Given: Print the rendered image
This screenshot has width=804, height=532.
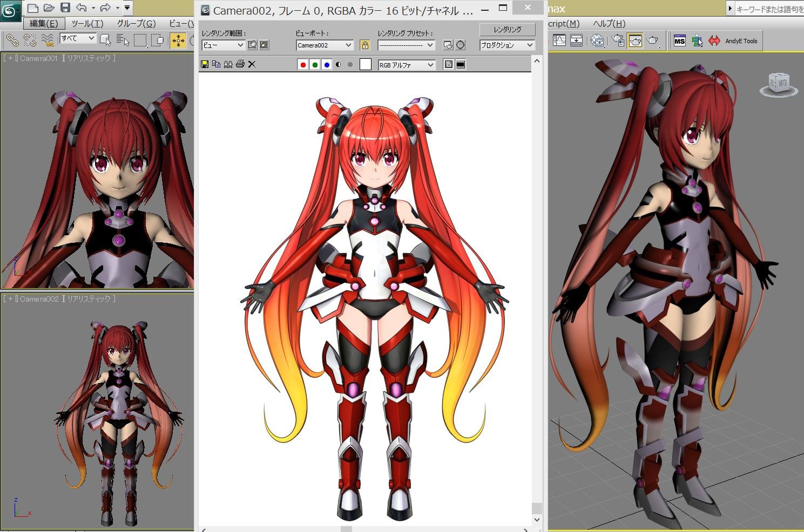Looking at the screenshot, I should tap(240, 64).
